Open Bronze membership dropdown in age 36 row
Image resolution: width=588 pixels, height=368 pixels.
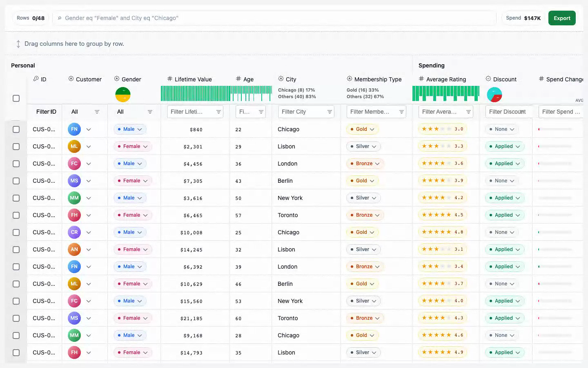pos(365,164)
